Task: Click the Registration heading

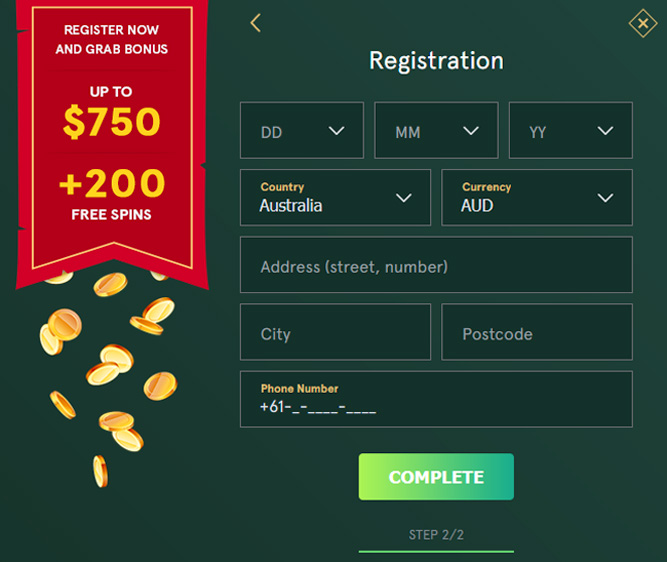Action: tap(436, 61)
